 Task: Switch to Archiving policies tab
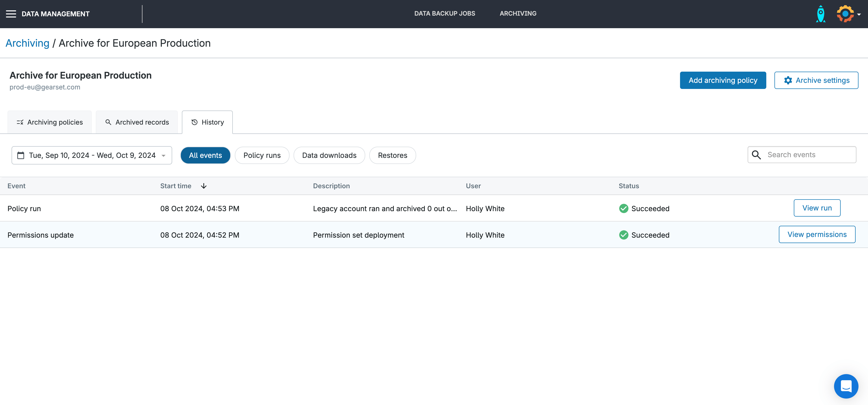50,122
